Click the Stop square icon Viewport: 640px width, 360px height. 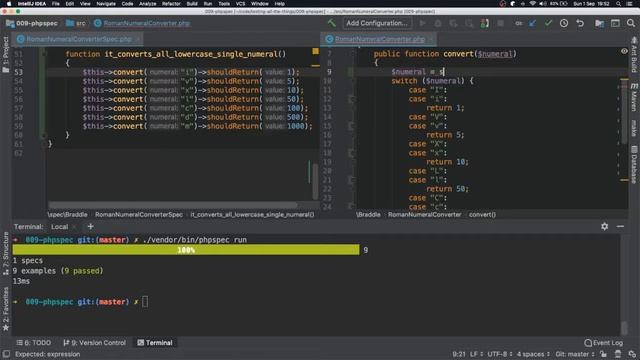[500, 23]
